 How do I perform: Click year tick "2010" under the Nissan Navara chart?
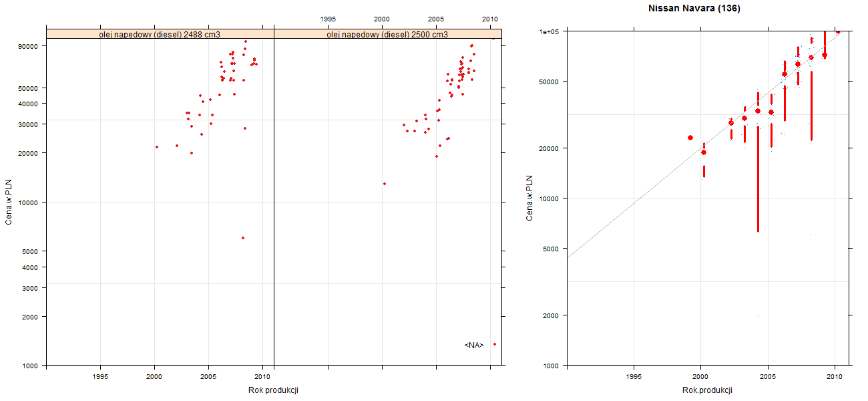835,378
